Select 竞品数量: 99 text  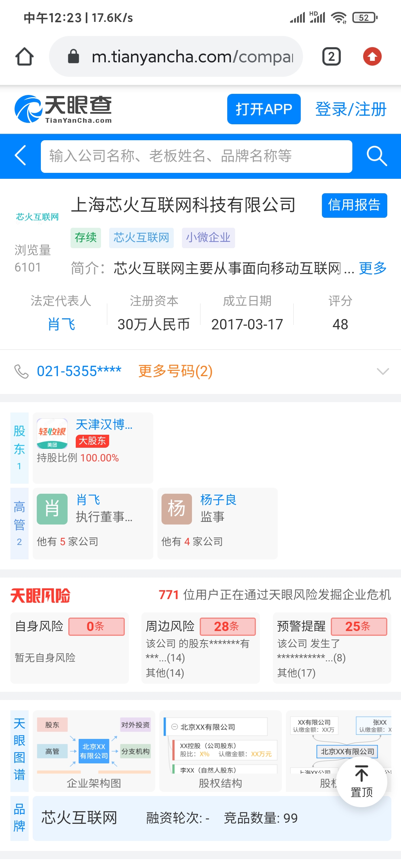pos(261,818)
